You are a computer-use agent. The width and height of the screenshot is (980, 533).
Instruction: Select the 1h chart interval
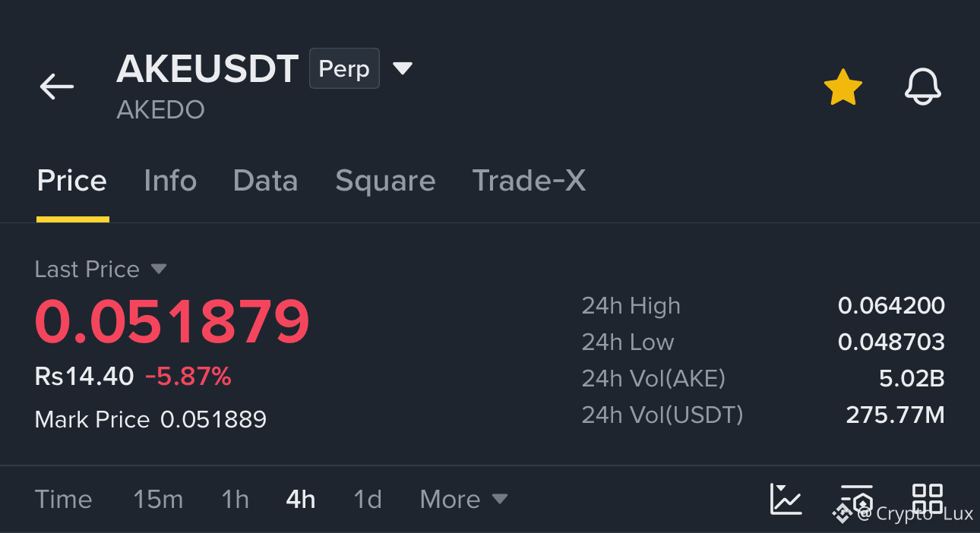click(x=235, y=499)
